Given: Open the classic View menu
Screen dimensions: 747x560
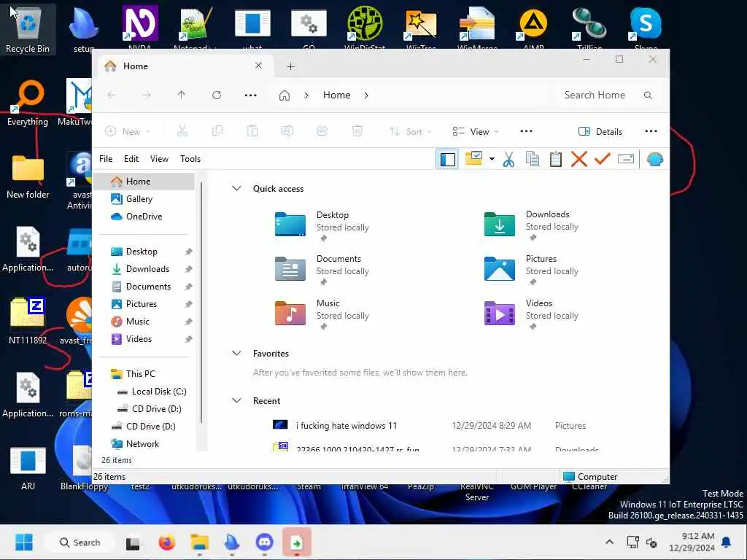Looking at the screenshot, I should pyautogui.click(x=159, y=159).
